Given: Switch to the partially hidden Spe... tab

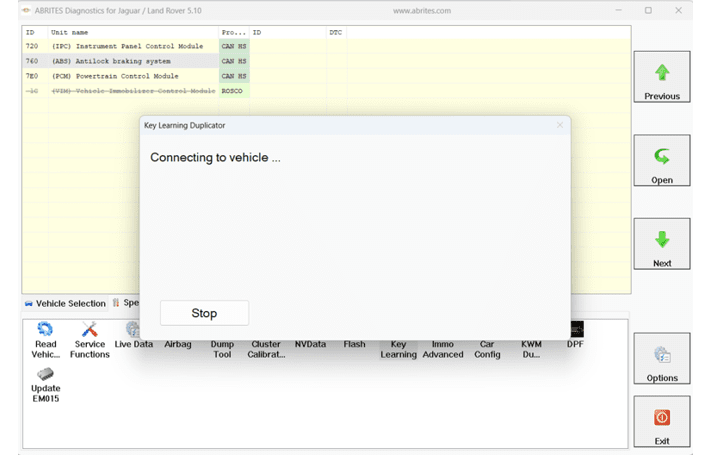Looking at the screenshot, I should pyautogui.click(x=126, y=302).
